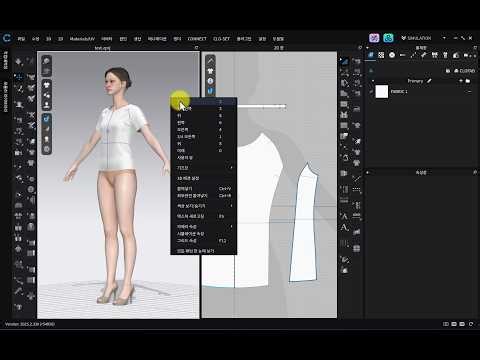Pop out the 2D window via header icon

pos(360,48)
